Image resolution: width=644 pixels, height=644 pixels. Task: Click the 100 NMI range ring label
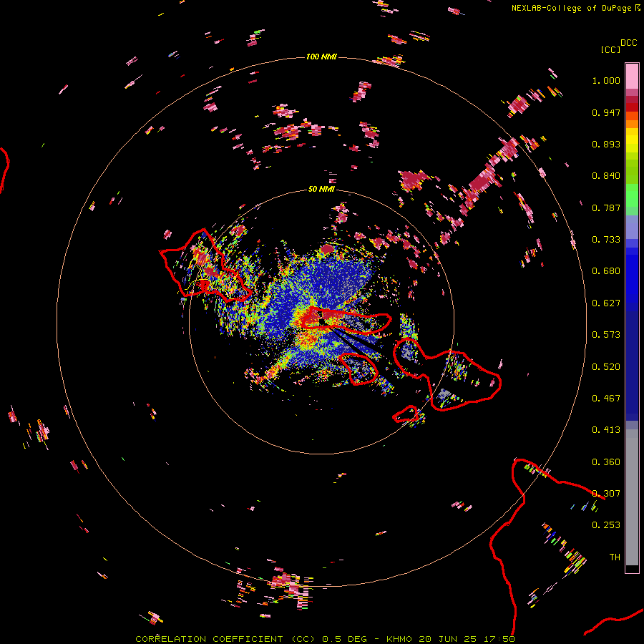point(321,57)
